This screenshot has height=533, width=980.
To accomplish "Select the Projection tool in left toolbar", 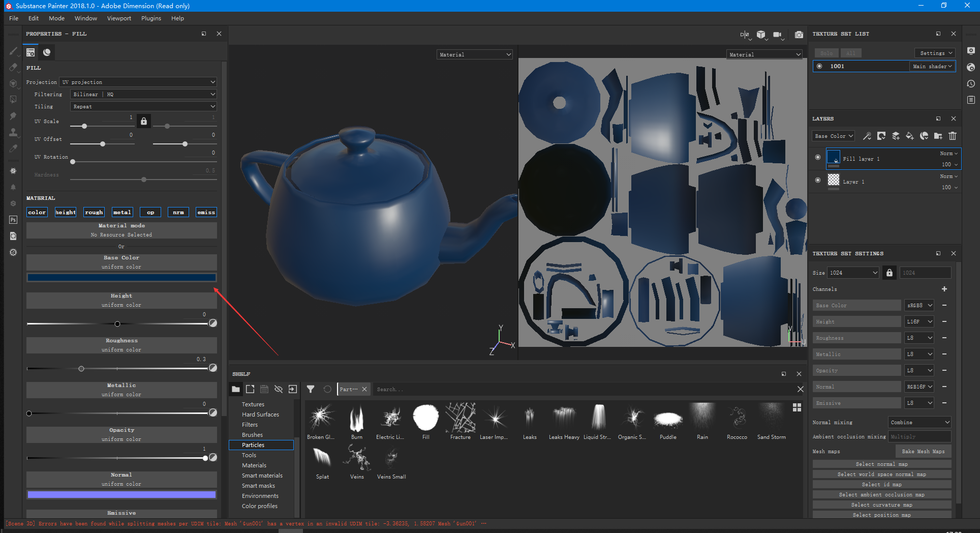I will [x=13, y=83].
